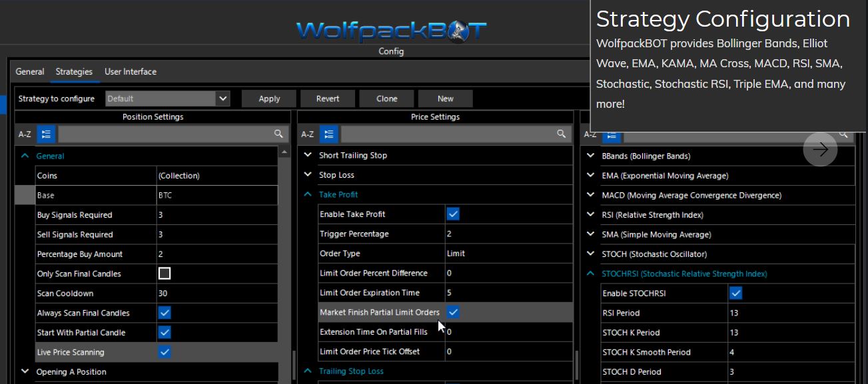This screenshot has height=384, width=868.
Task: Expand Opening A Position section
Action: pos(25,372)
